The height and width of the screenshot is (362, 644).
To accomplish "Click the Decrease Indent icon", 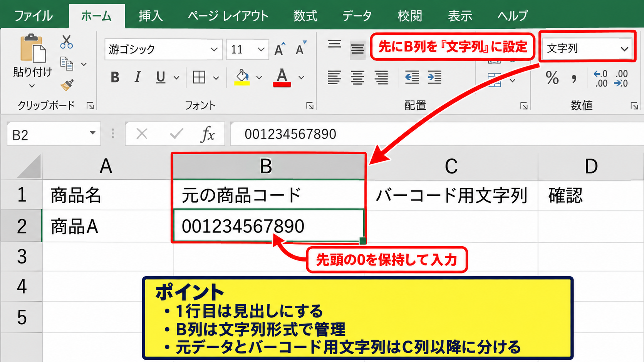I will [412, 77].
